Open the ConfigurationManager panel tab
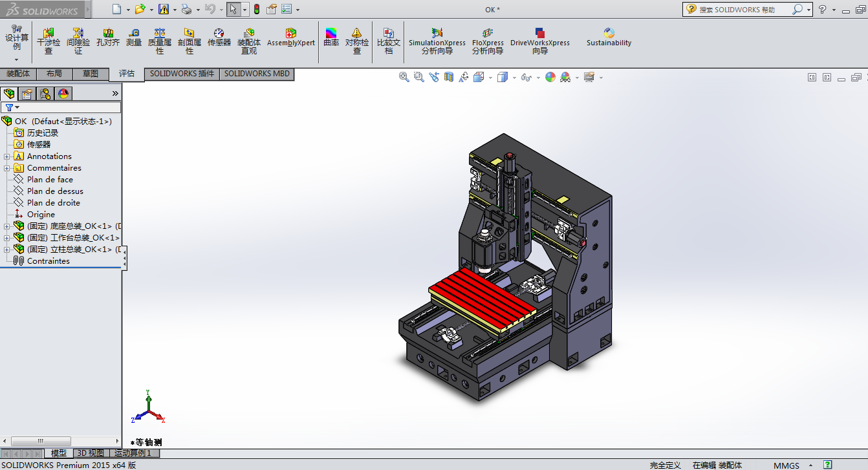868x470 pixels. pos(45,94)
